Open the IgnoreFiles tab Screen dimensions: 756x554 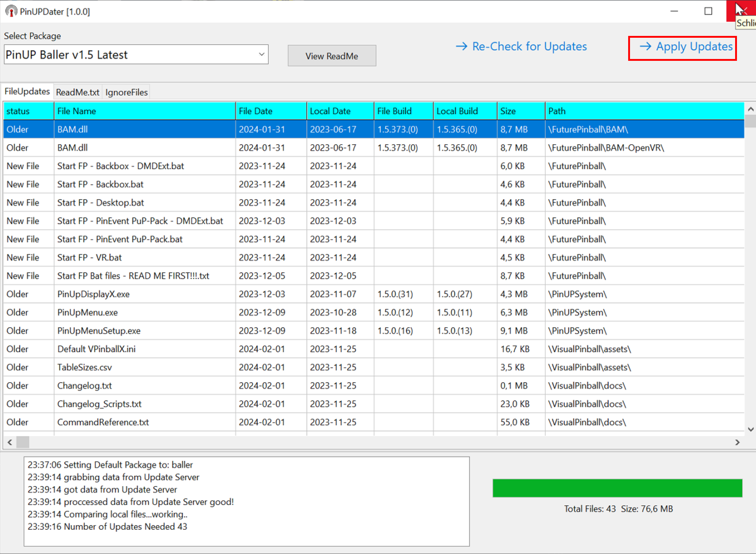(x=126, y=92)
